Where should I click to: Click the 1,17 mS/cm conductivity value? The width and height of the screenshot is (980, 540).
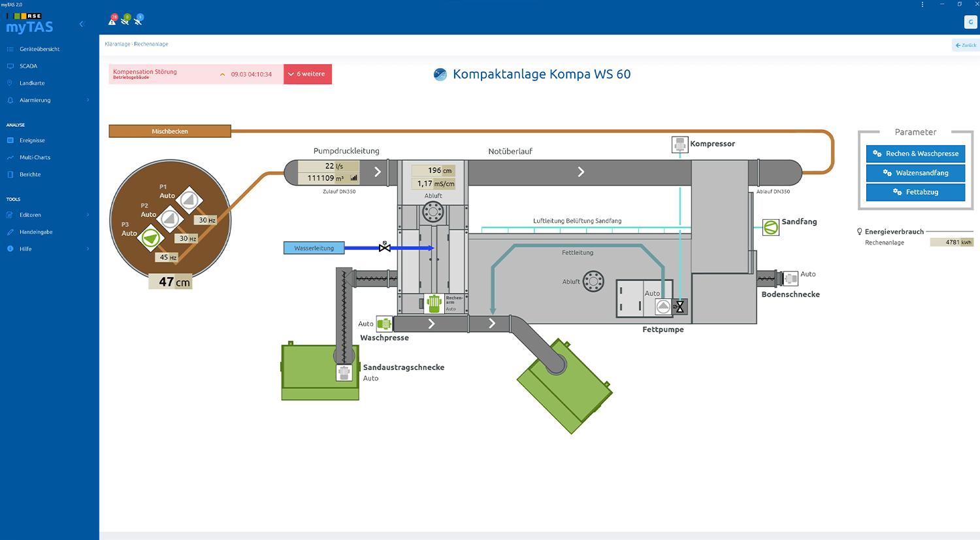pos(433,184)
